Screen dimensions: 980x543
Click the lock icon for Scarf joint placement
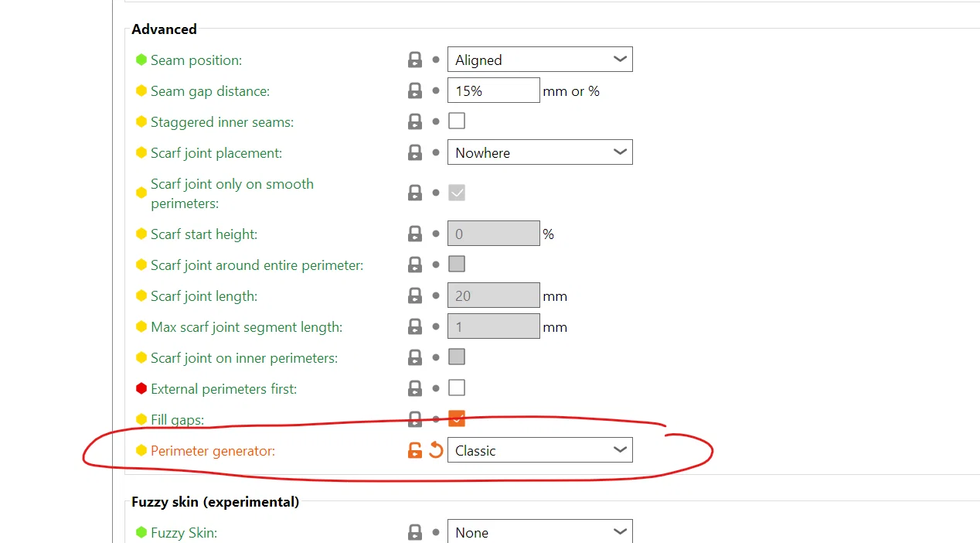coord(415,152)
